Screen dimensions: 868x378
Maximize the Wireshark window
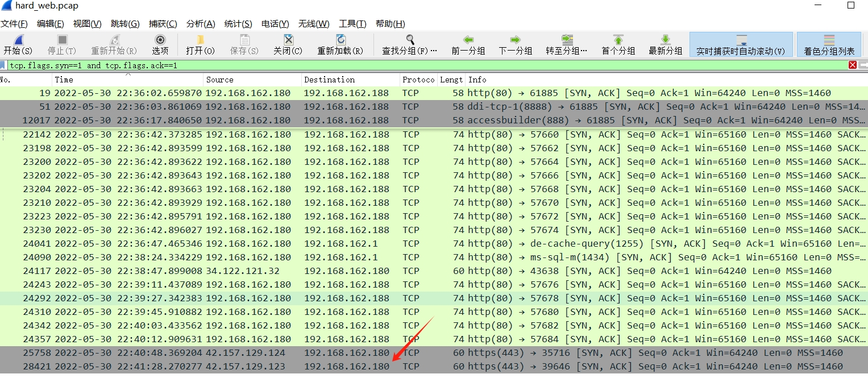click(851, 5)
